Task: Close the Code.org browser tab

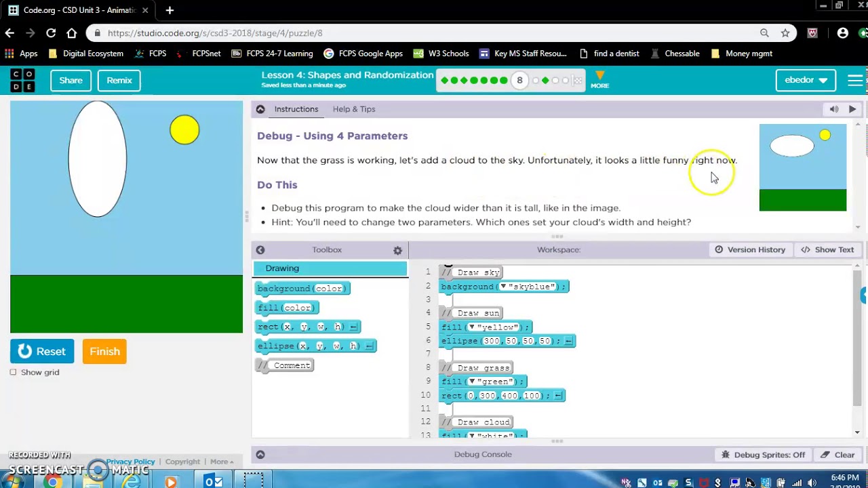Action: coord(145,10)
